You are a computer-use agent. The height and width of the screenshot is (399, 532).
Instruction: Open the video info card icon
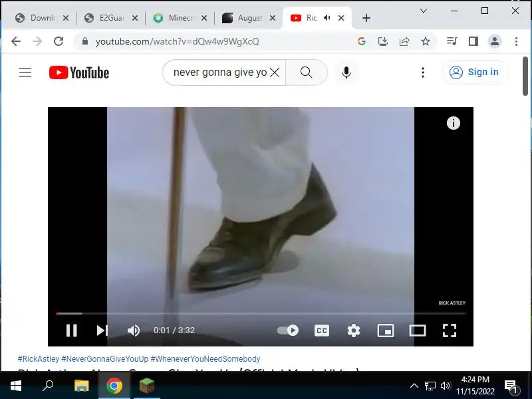pyautogui.click(x=454, y=123)
